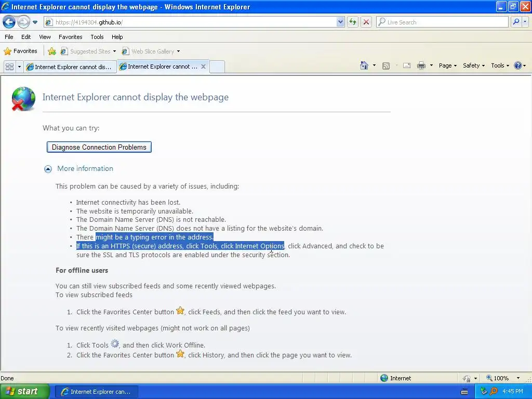Open the Tools menu in menu bar
Screen dimensions: 532x399
[97, 37]
